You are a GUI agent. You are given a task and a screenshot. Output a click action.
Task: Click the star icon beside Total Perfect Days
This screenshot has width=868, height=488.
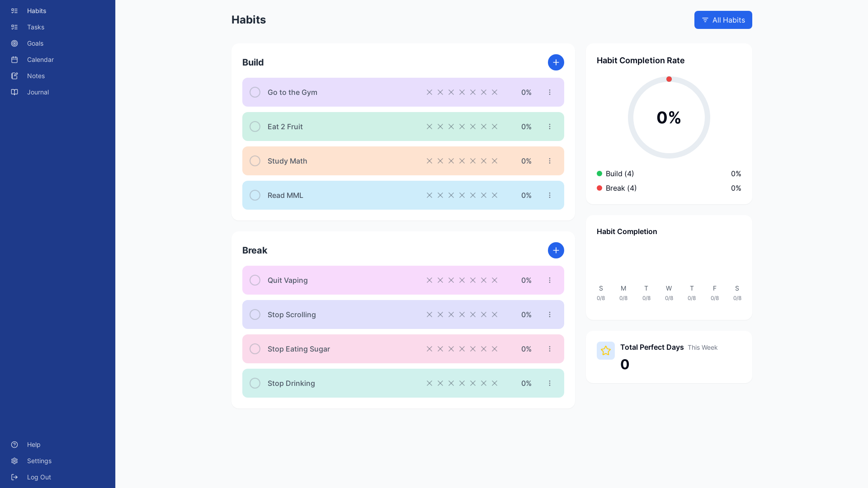pos(606,351)
